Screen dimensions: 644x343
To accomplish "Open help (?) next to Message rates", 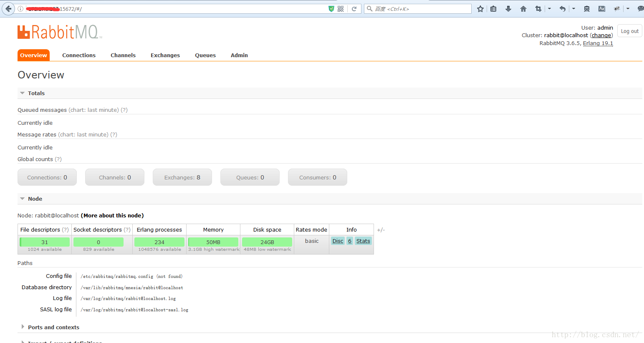I will (x=114, y=135).
